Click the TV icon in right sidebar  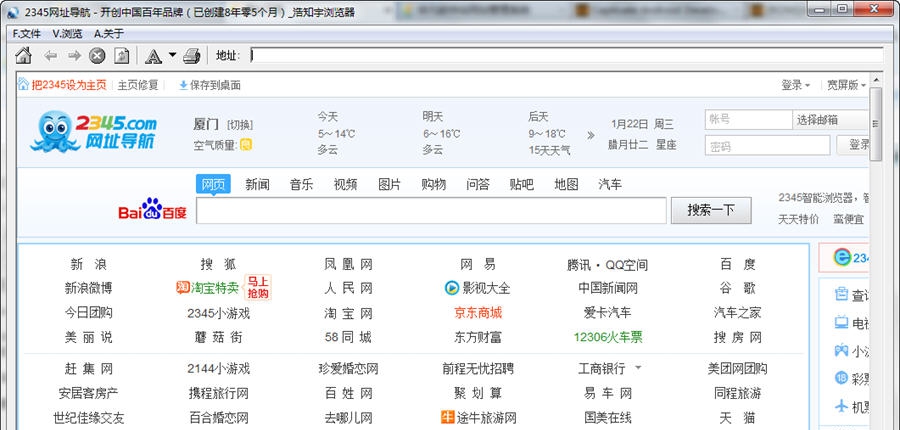[841, 323]
